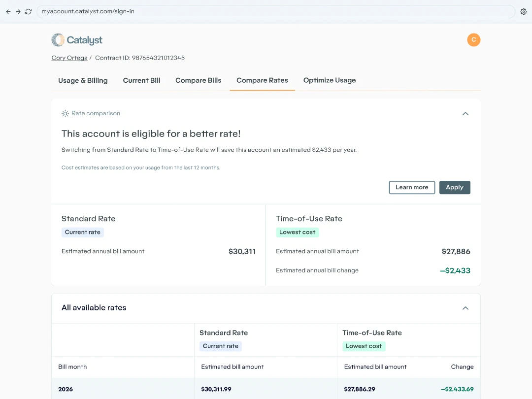532x399 pixels.
Task: Open the Current Bill tab
Action: 141,80
